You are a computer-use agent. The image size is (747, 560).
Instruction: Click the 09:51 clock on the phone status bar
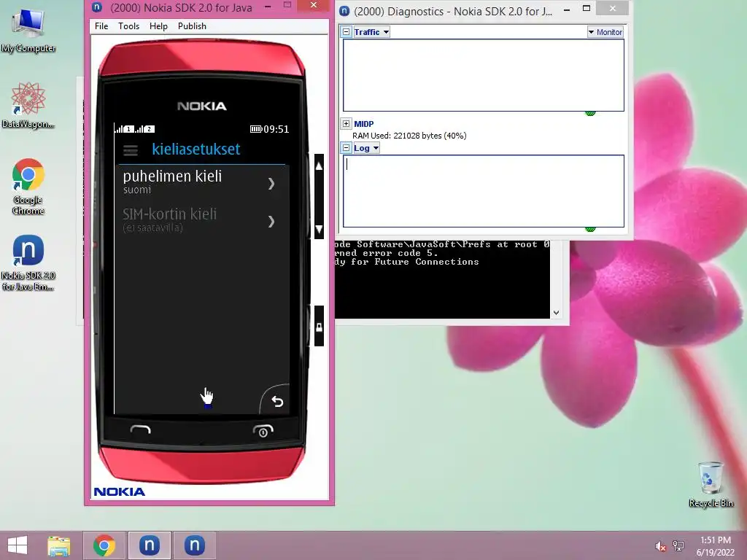pos(276,129)
